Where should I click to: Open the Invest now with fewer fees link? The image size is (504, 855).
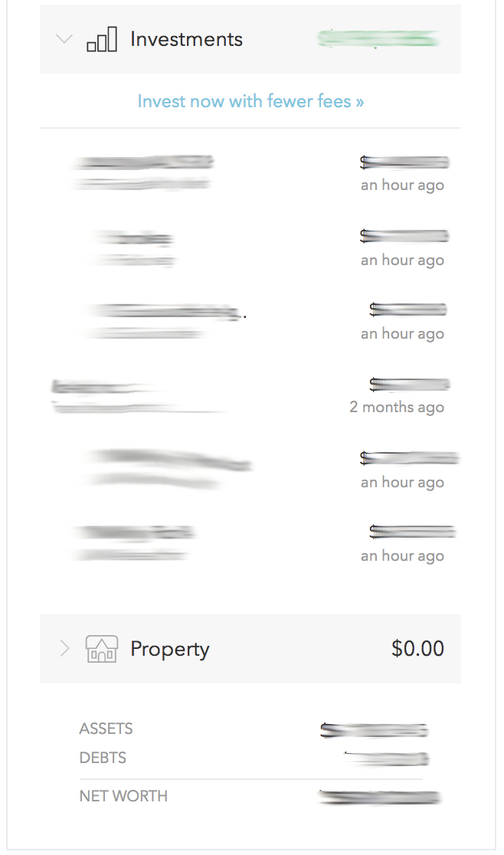[250, 100]
